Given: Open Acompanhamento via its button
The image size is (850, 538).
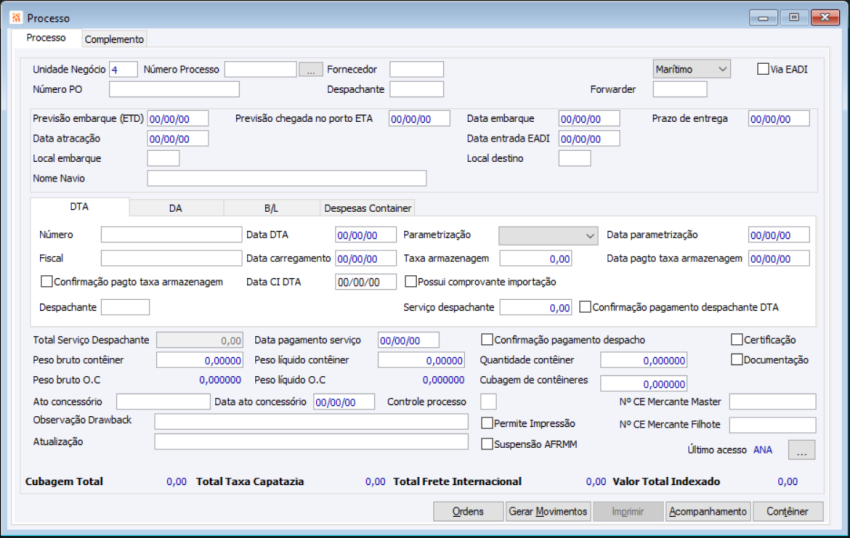Looking at the screenshot, I should (708, 511).
